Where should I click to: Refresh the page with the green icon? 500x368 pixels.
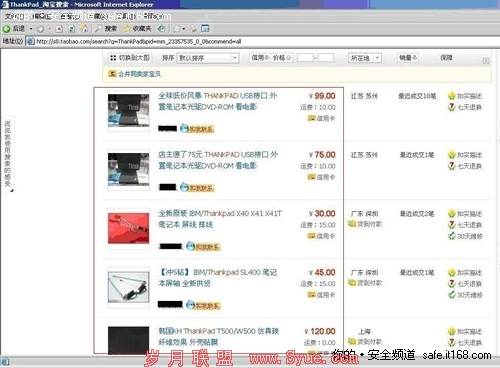tap(71, 29)
